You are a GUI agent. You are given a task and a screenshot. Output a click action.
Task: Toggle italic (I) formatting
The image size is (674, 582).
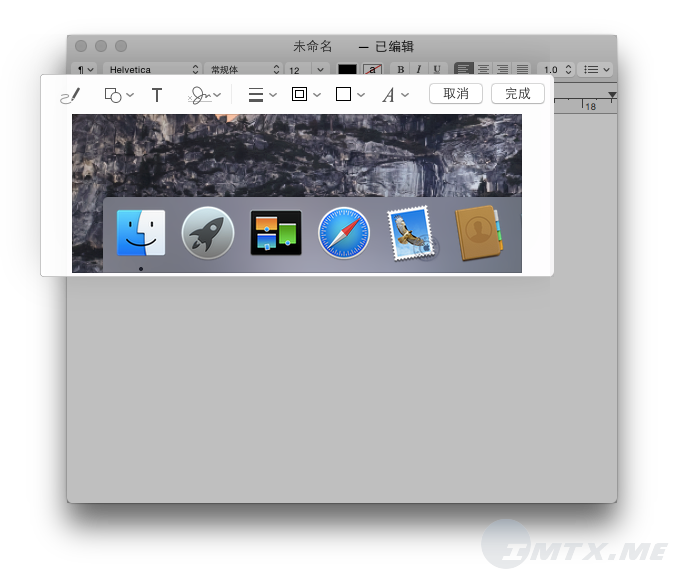418,70
